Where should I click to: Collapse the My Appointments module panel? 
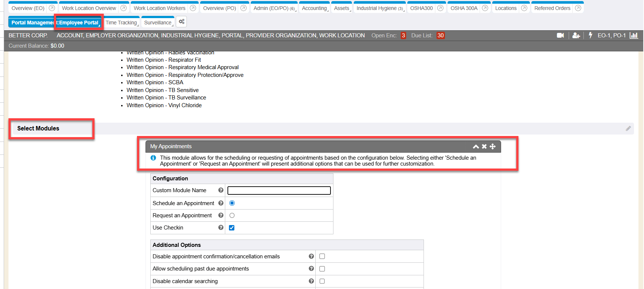[476, 147]
